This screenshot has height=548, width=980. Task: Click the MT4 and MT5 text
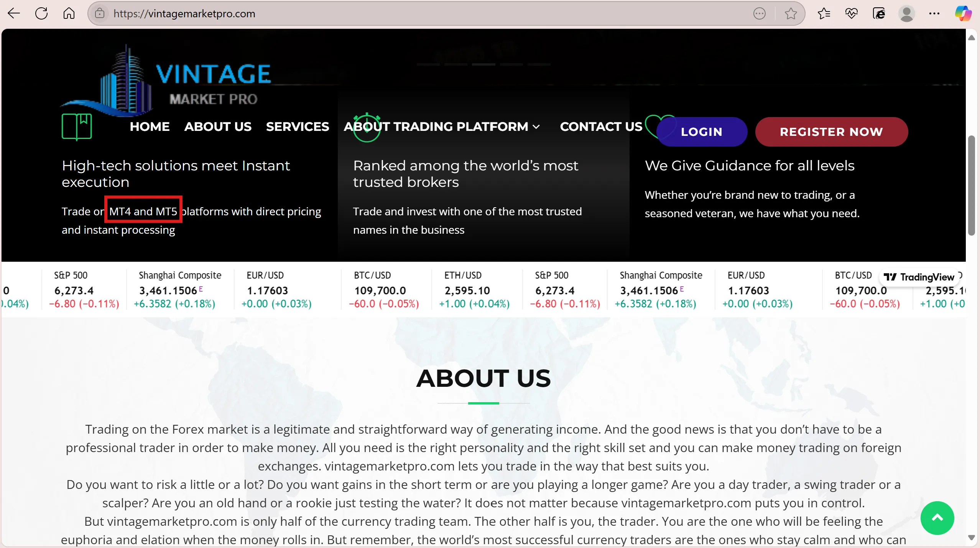point(143,211)
